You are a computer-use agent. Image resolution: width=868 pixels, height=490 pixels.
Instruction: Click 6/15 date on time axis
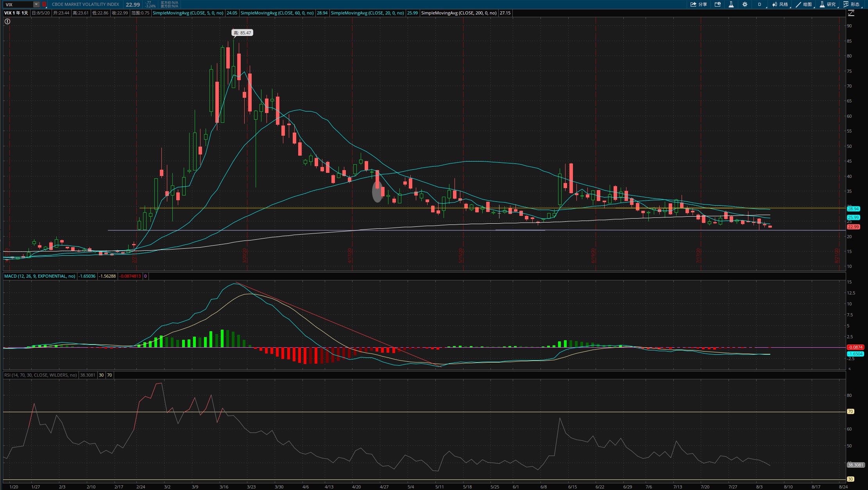pos(573,487)
